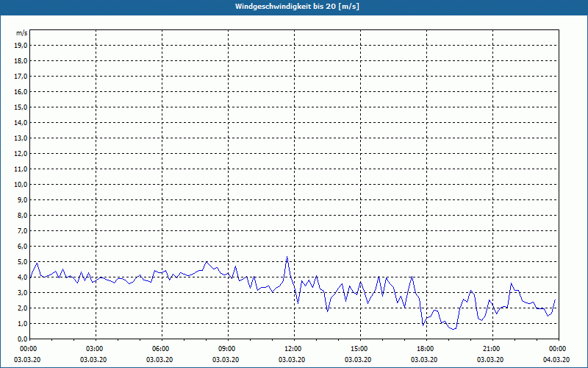588x368 pixels.
Task: Click the 15,0 y-axis value label
Action: 21,107
